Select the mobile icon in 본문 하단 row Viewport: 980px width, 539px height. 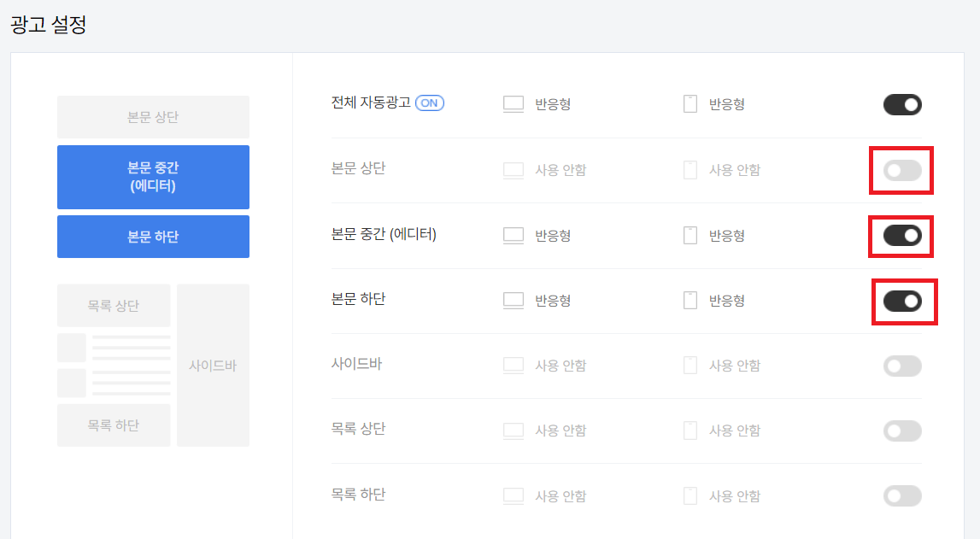pos(690,301)
